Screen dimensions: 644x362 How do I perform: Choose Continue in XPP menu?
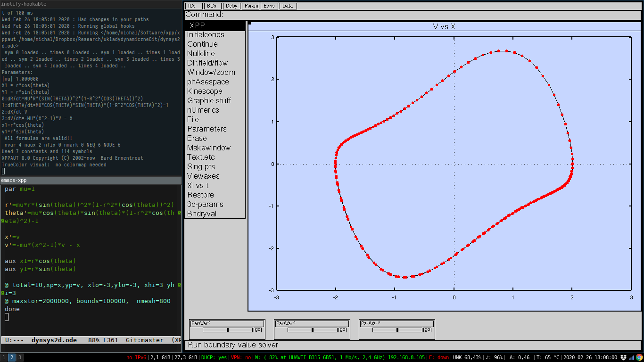(x=215, y=44)
